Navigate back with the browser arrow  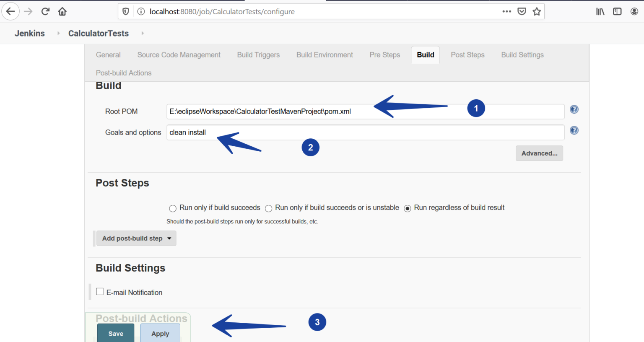(10, 11)
